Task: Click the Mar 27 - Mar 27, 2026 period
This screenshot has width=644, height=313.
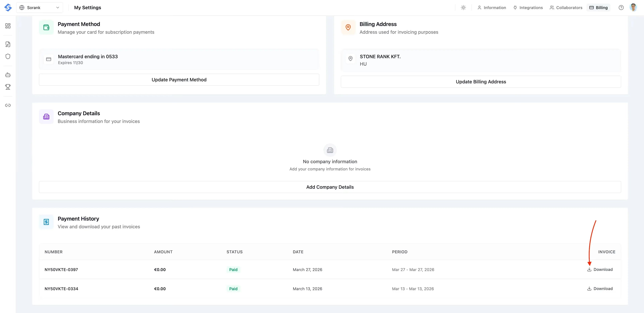Action: tap(413, 270)
